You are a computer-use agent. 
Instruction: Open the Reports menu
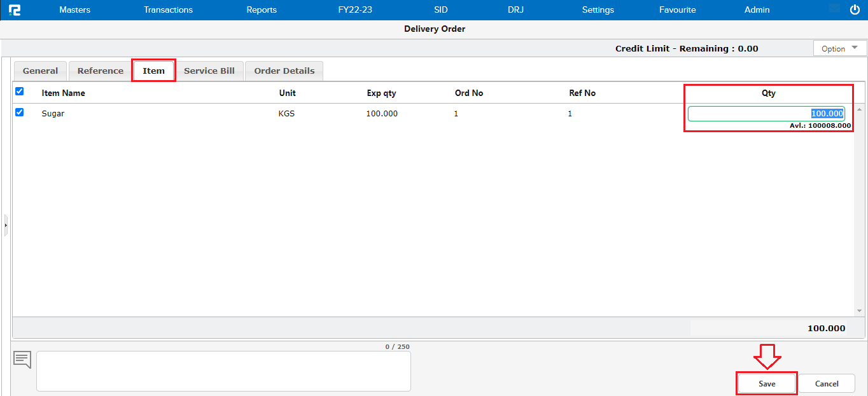pyautogui.click(x=262, y=10)
